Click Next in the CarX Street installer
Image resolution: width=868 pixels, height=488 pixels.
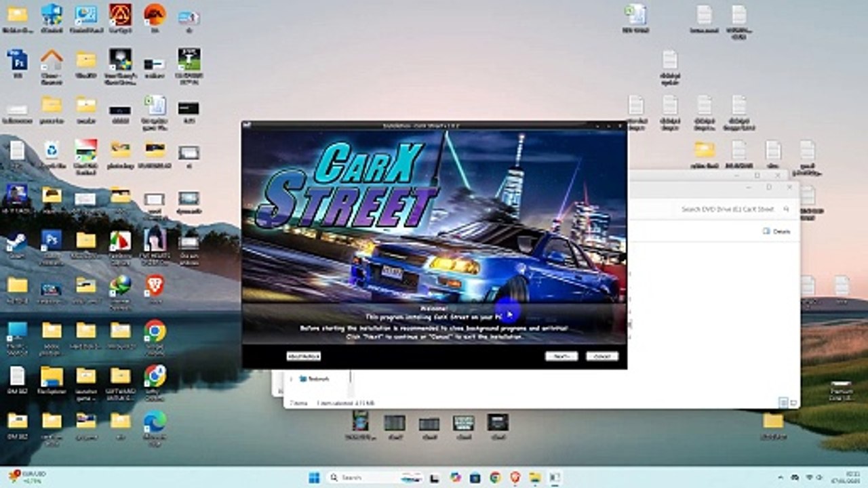[x=561, y=357]
